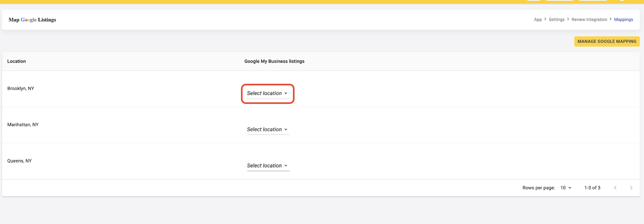The width and height of the screenshot is (644, 224).
Task: Select the Manhattan, NY location row
Action: tap(322, 125)
